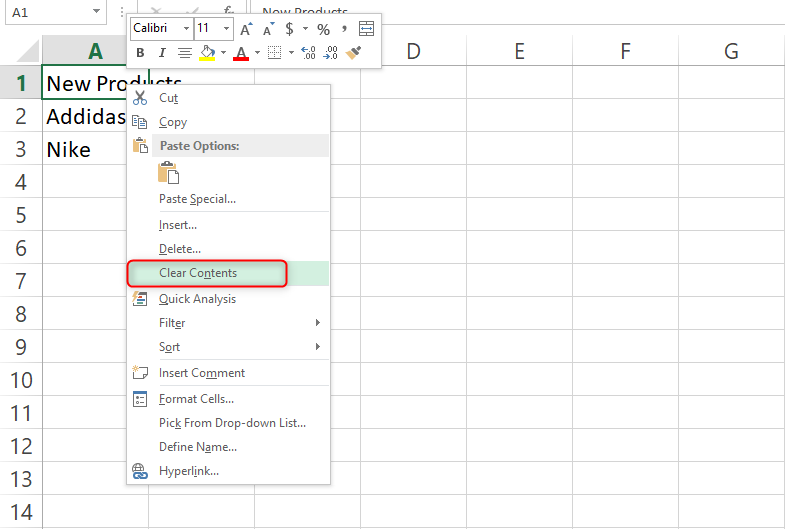Select row 7 header
Image resolution: width=785 pixels, height=529 pixels.
(21, 281)
